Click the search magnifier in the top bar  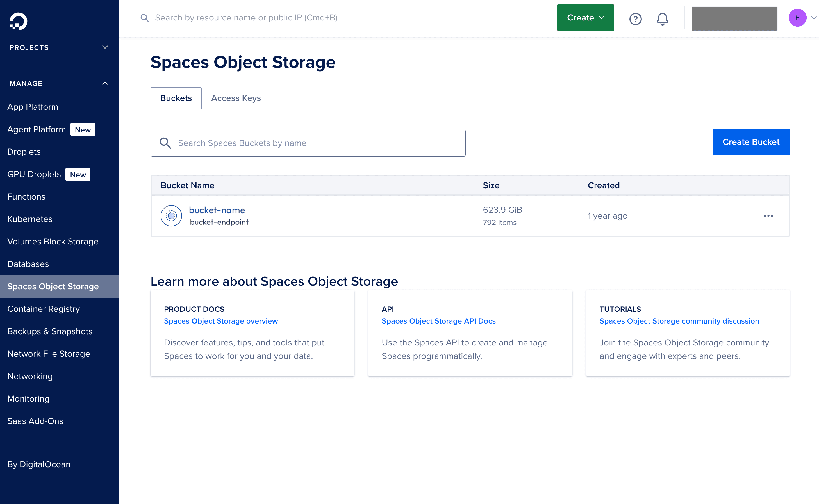[145, 18]
